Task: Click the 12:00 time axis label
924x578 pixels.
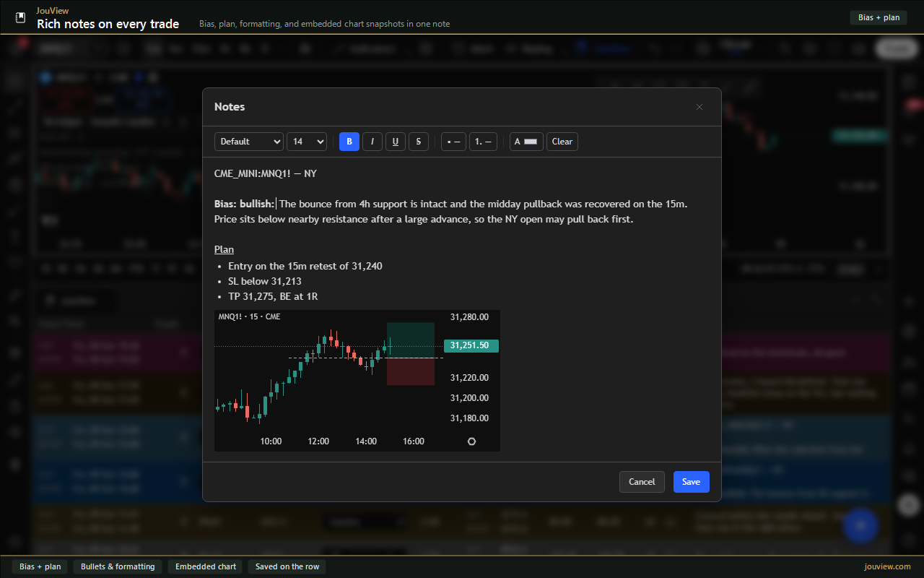Action: (318, 441)
